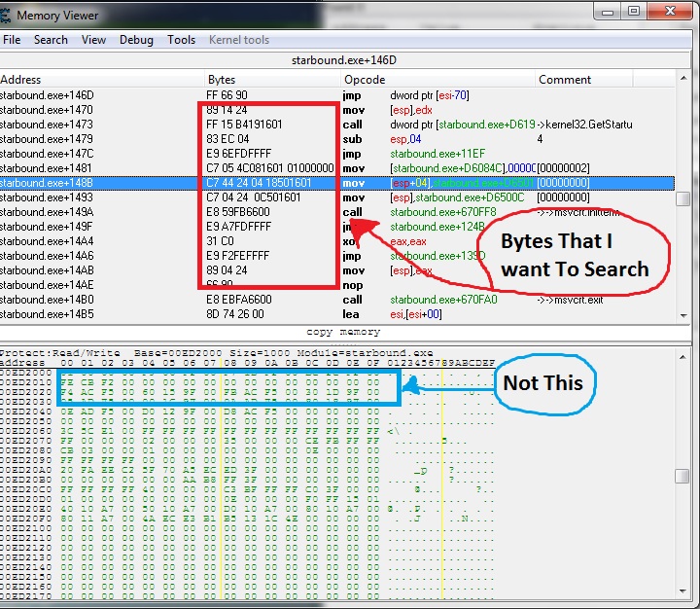Image resolution: width=700 pixels, height=609 pixels.
Task: Open the Kernel tools menu
Action: point(239,40)
